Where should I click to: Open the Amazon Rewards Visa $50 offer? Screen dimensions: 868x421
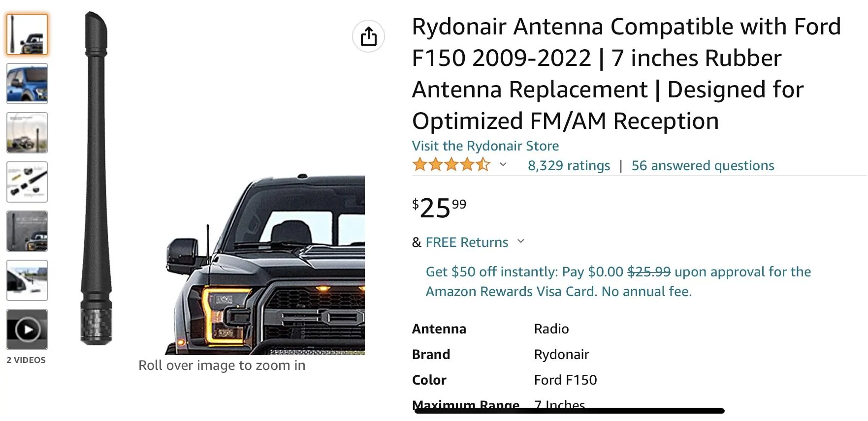[618, 281]
